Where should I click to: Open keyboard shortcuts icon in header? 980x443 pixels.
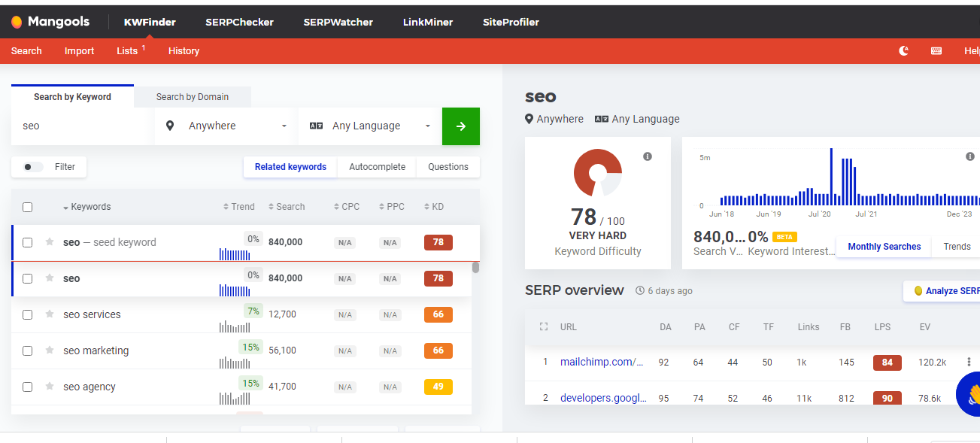(936, 51)
